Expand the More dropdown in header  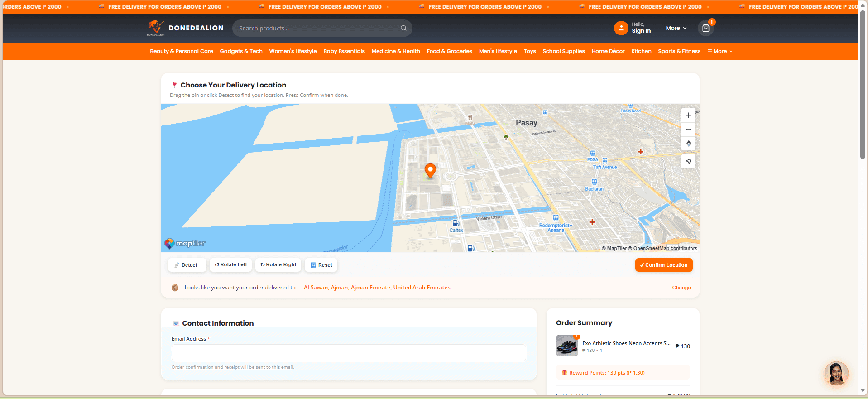(676, 28)
